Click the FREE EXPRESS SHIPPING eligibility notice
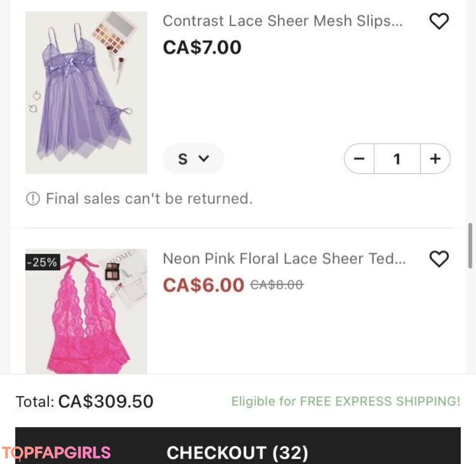This screenshot has height=464, width=476. point(346,401)
